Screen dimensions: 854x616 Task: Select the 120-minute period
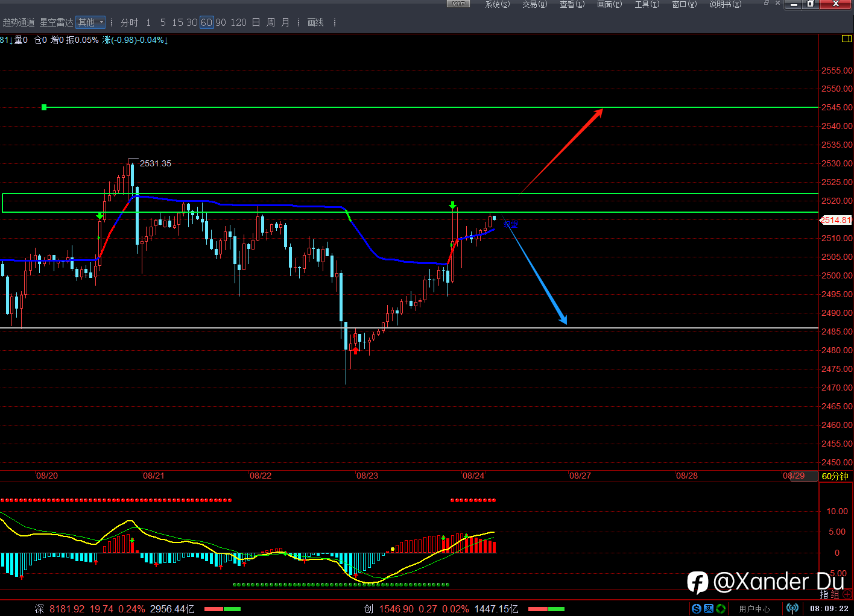238,22
